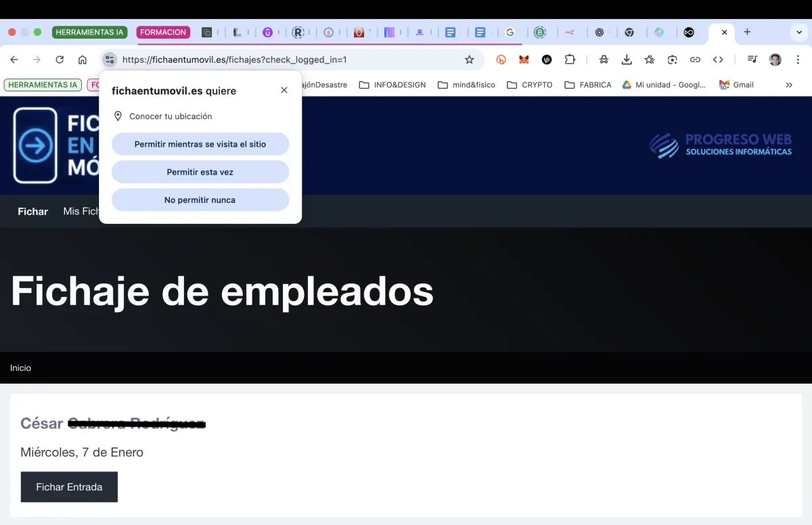Click the Extensions puzzle piece icon
The width and height of the screenshot is (812, 525).
pyautogui.click(x=570, y=60)
